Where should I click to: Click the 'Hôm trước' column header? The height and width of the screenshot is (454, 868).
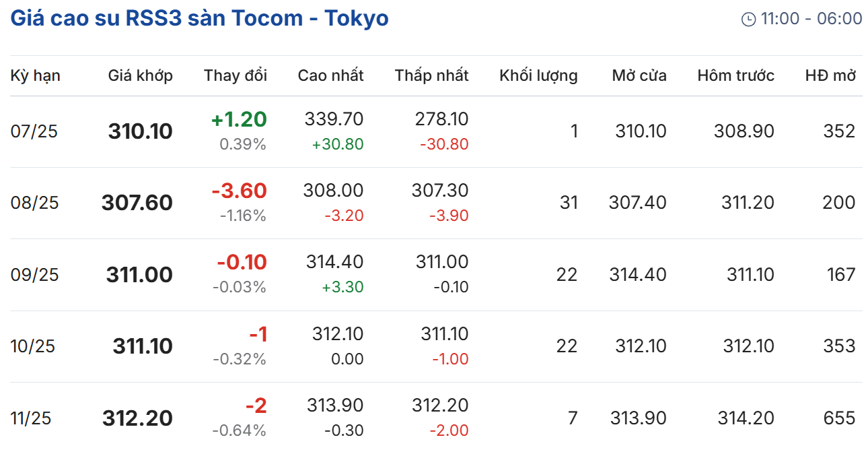click(x=735, y=75)
